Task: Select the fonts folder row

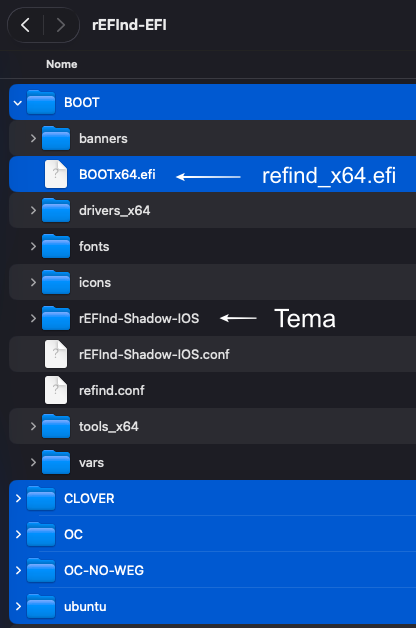Action: (x=213, y=246)
